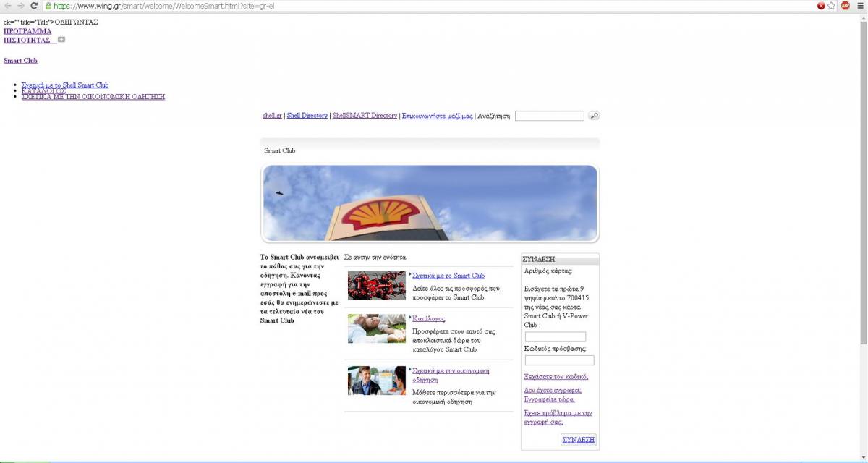The height and width of the screenshot is (463, 868).
Task: Click the red blocked-content icon in address bar
Action: pyautogui.click(x=821, y=6)
